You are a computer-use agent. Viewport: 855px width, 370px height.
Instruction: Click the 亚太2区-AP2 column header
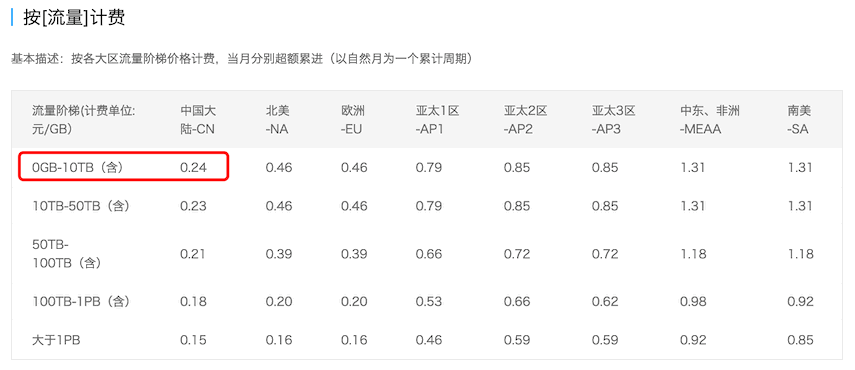[526, 120]
